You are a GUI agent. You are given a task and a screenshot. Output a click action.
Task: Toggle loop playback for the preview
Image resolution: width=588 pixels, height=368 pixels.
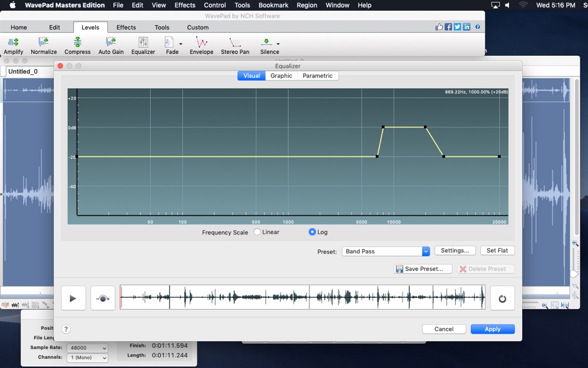click(502, 298)
